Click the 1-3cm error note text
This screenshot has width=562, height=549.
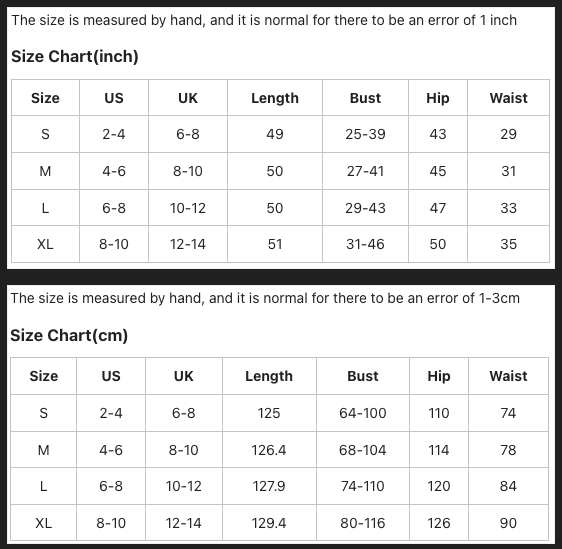(265, 298)
